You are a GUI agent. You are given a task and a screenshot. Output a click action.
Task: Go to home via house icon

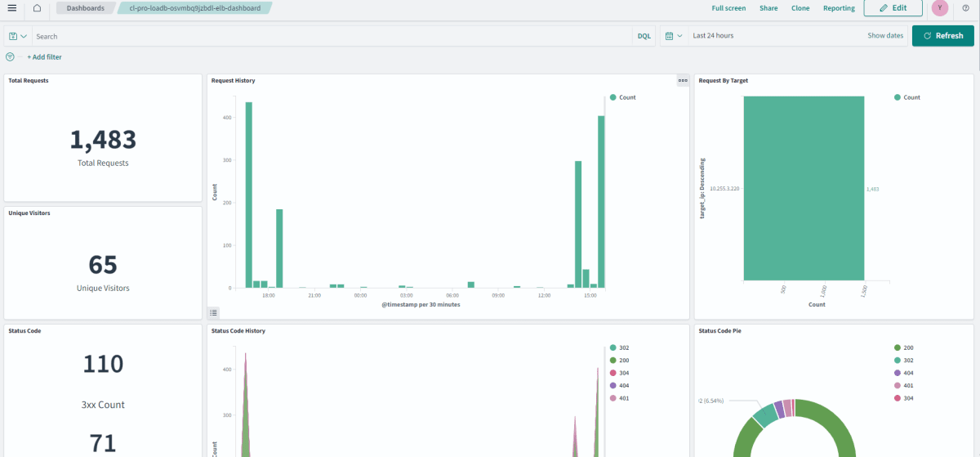pos(37,8)
